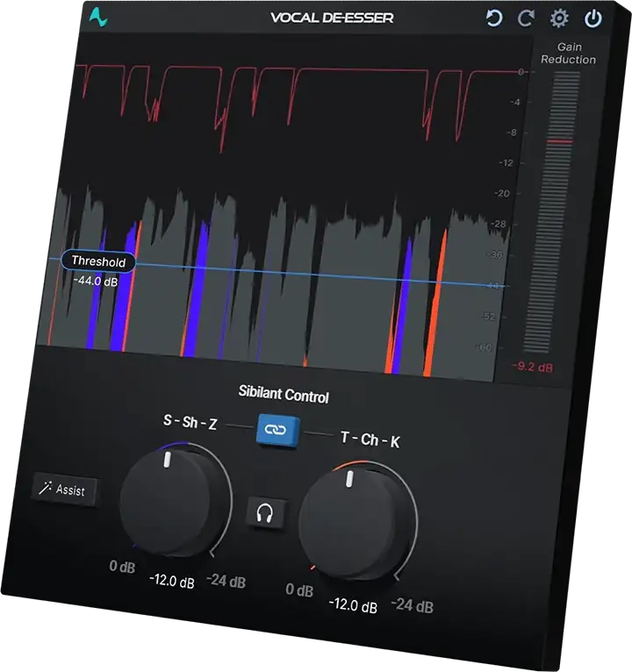Click the Assist button

(64, 490)
